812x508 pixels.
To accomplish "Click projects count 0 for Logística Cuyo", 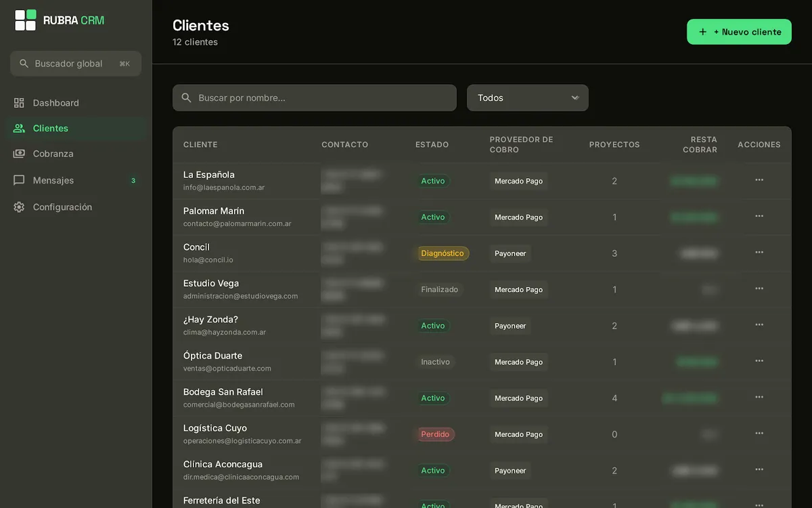I will (614, 434).
